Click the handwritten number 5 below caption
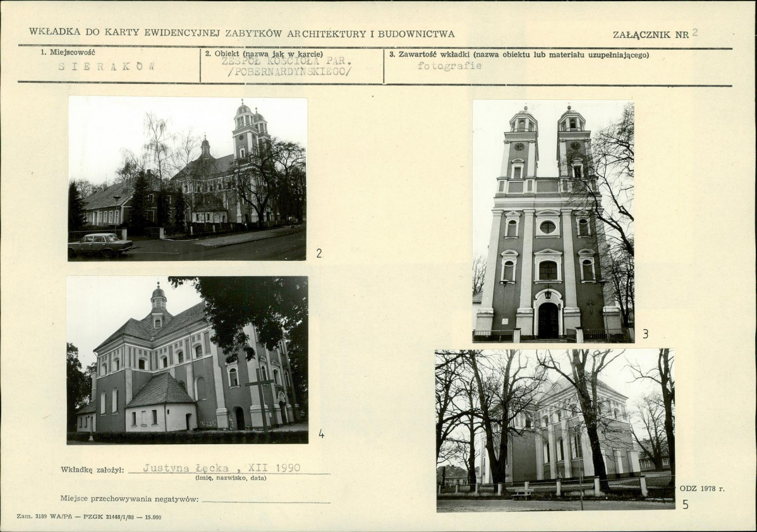757x532 pixels. click(x=686, y=504)
